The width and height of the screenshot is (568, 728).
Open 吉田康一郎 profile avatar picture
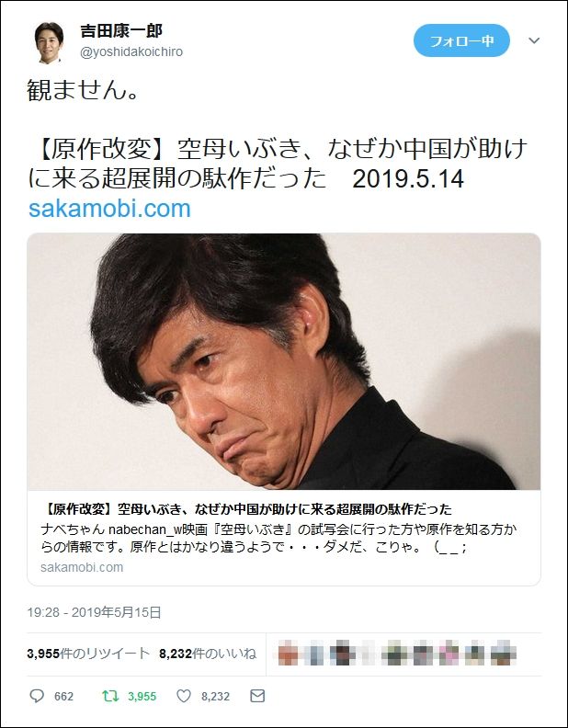pos(49,41)
